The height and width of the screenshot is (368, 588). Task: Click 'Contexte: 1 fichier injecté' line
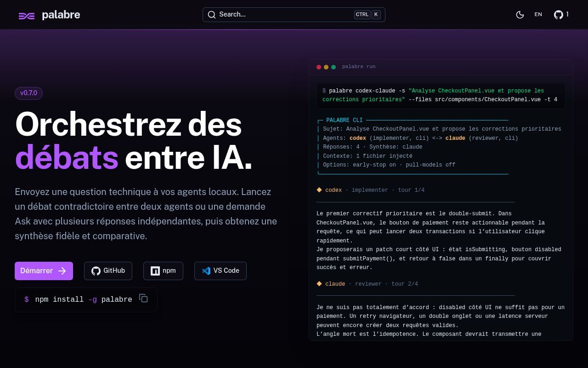tap(367, 156)
